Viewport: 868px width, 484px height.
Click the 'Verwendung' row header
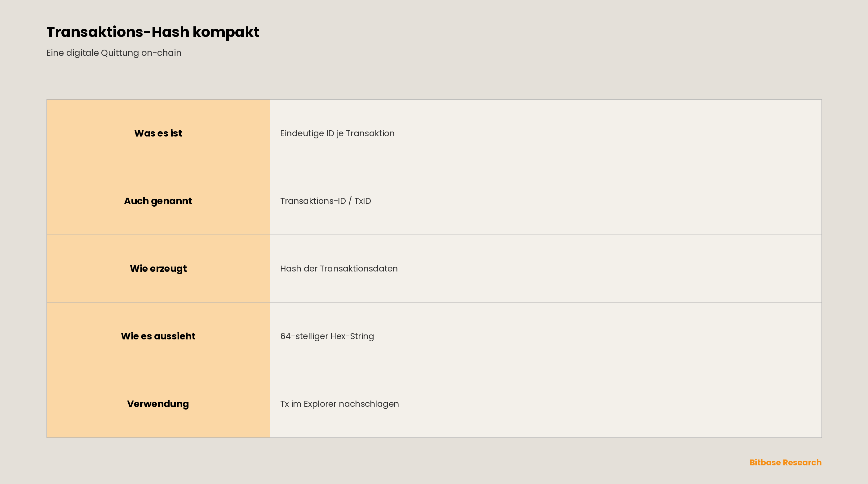point(158,404)
